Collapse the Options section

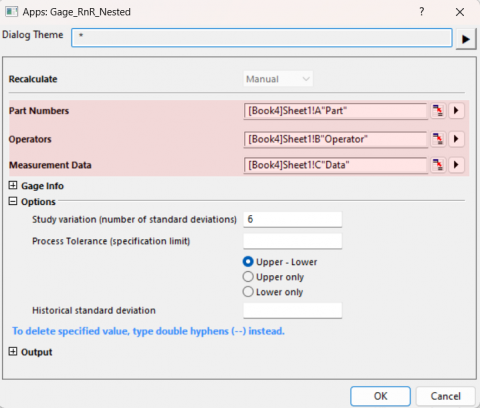coord(13,201)
